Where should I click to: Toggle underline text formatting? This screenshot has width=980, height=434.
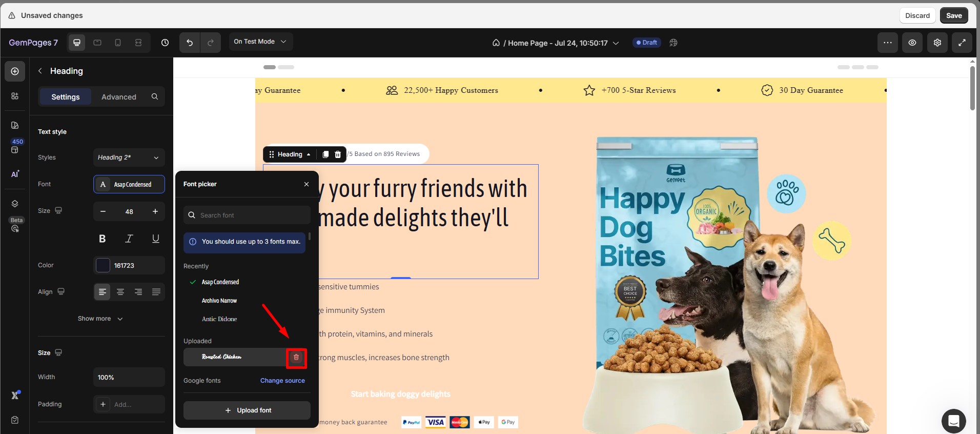[156, 239]
